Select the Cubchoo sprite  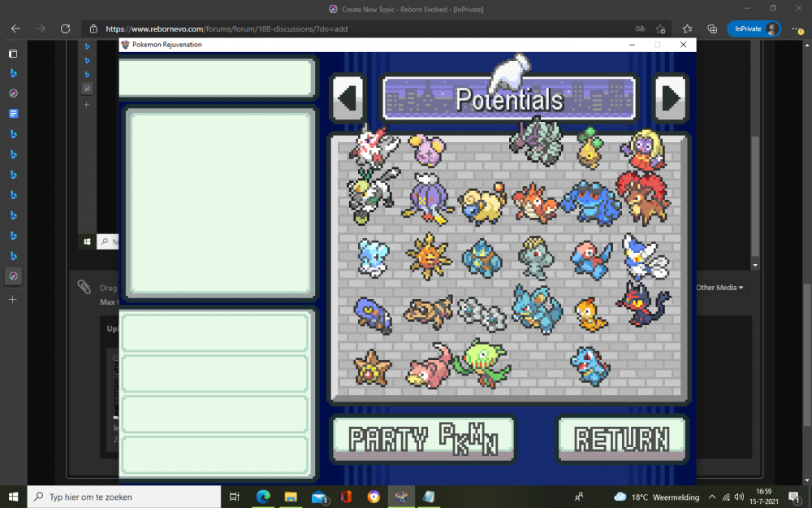(x=373, y=258)
